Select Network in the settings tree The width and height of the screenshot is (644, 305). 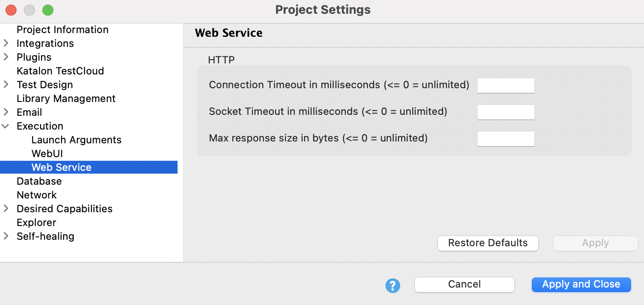point(36,195)
